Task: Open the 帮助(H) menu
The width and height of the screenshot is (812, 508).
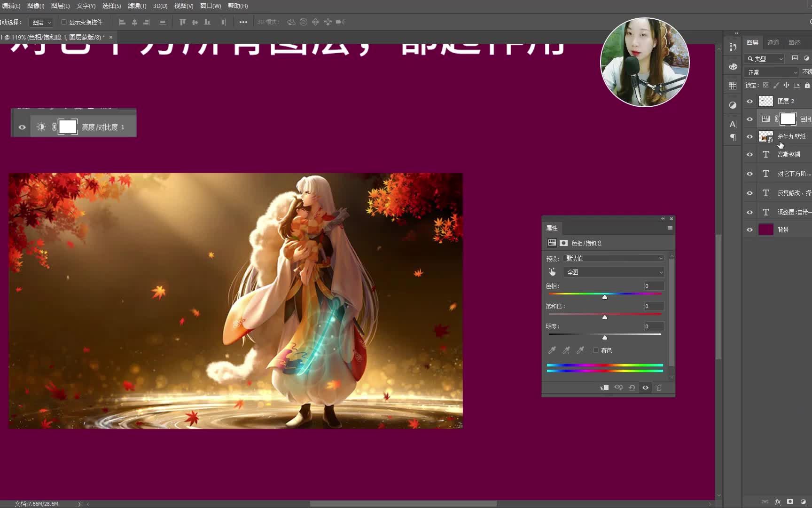Action: click(237, 6)
